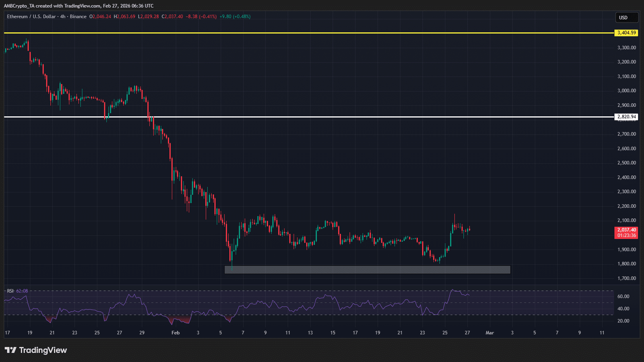
Task: Click the candle countdown timer 01:23:36
Action: tap(626, 236)
